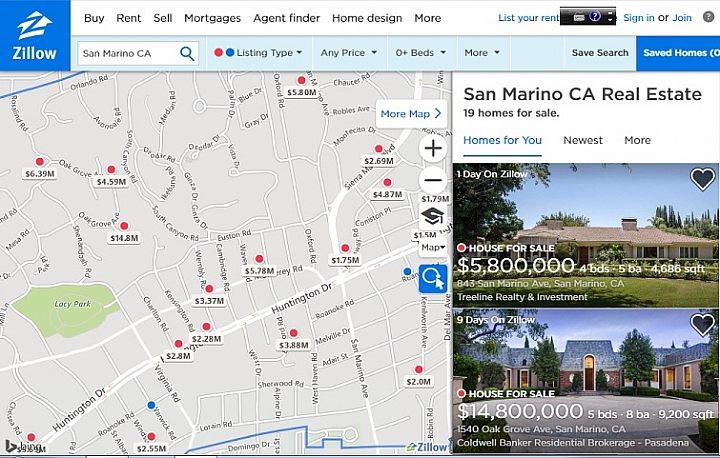The height and width of the screenshot is (458, 720).
Task: Select the $2.8M map marker
Action: coord(178,344)
